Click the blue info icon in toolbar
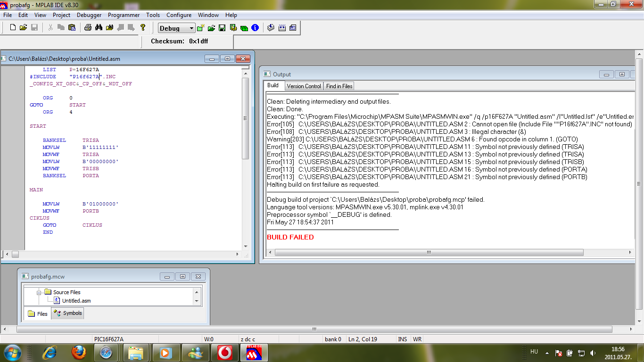 point(255,28)
